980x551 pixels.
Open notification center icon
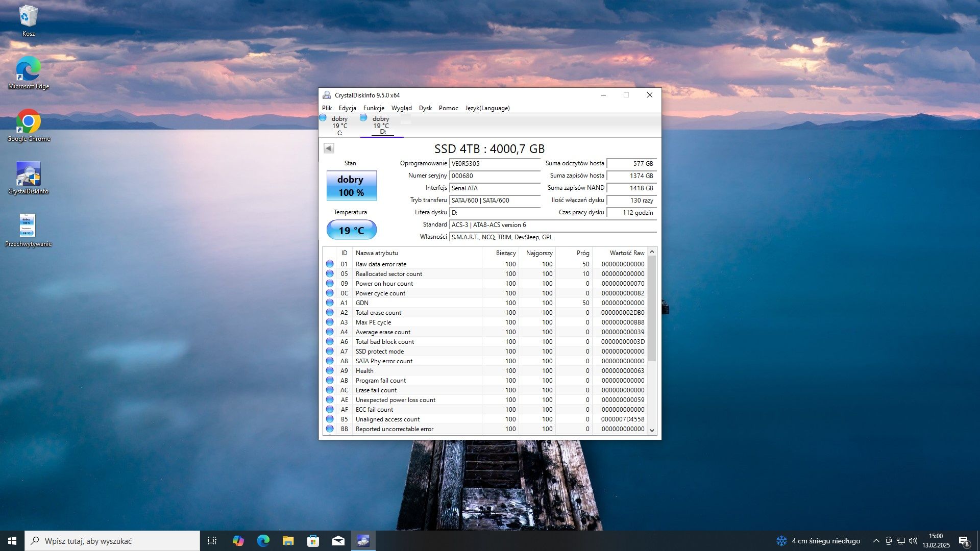click(x=964, y=541)
